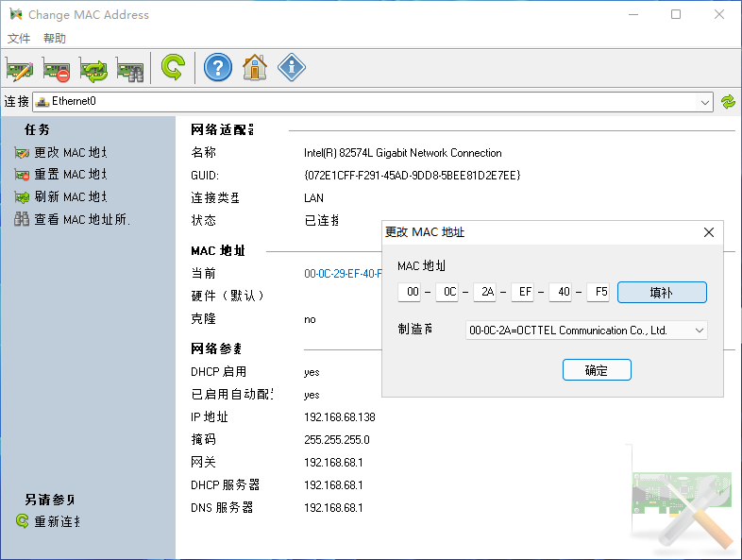The height and width of the screenshot is (560, 742).
Task: Click icon beside 重置 MAC 地址 task
Action: [x=22, y=175]
